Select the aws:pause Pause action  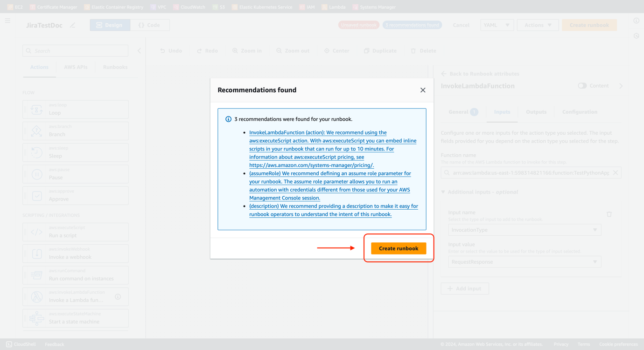(x=76, y=174)
